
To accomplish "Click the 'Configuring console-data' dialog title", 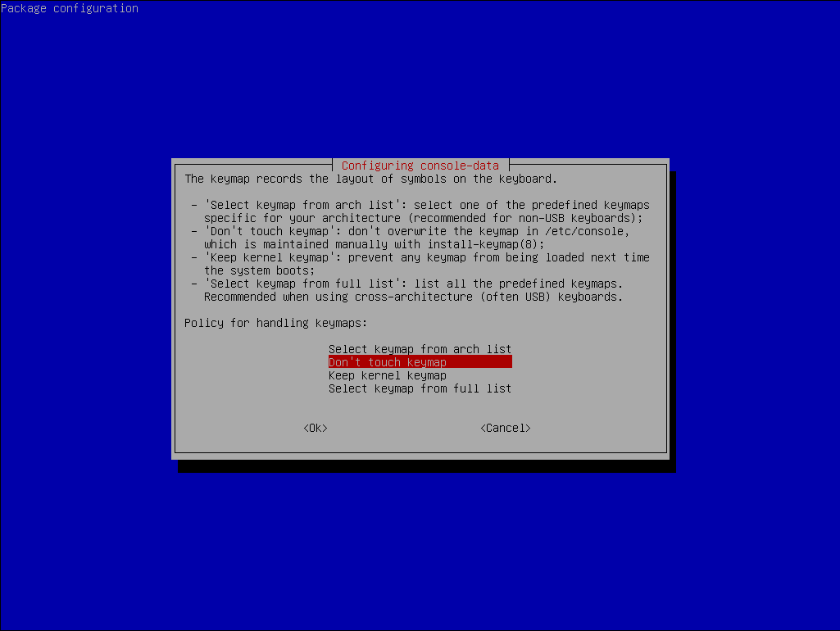I will (x=420, y=166).
